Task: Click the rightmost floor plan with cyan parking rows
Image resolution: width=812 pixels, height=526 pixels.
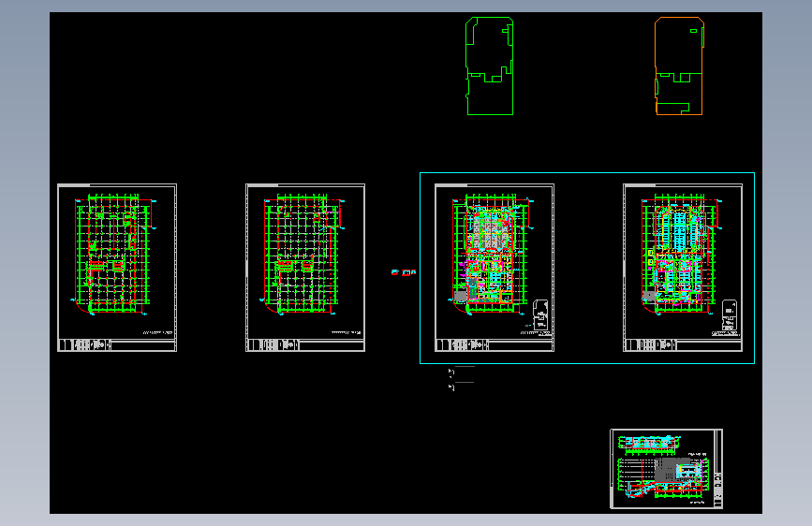Action: point(683,268)
